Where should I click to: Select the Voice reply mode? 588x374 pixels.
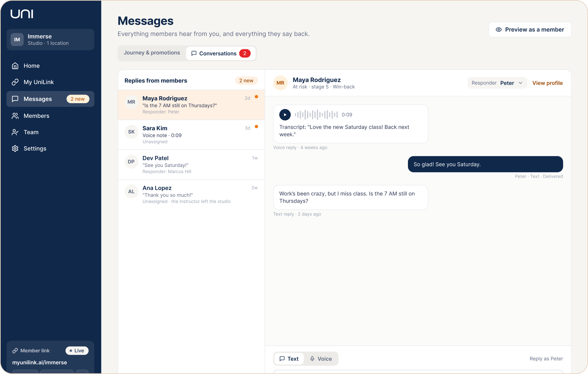[321, 359]
